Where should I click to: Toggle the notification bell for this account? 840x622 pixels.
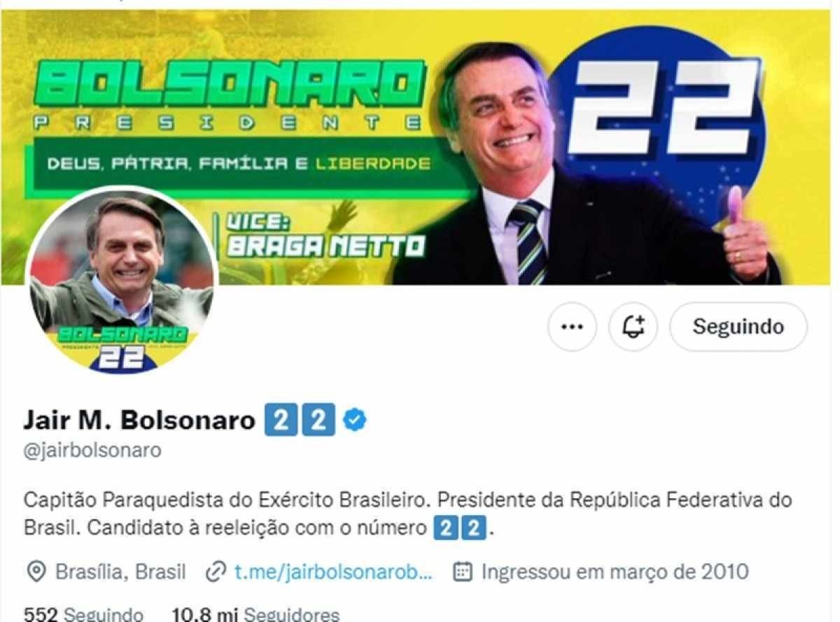click(x=633, y=327)
